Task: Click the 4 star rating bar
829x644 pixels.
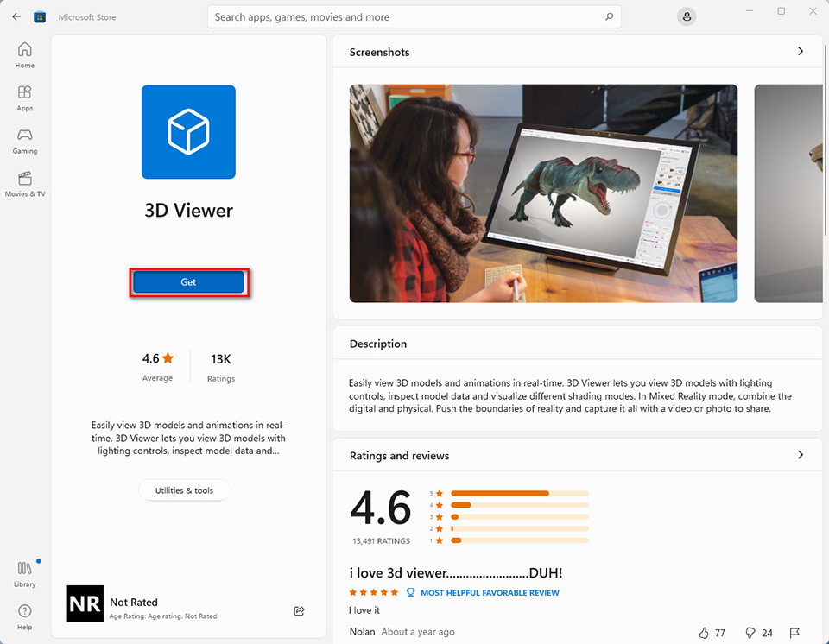Action: click(520, 505)
